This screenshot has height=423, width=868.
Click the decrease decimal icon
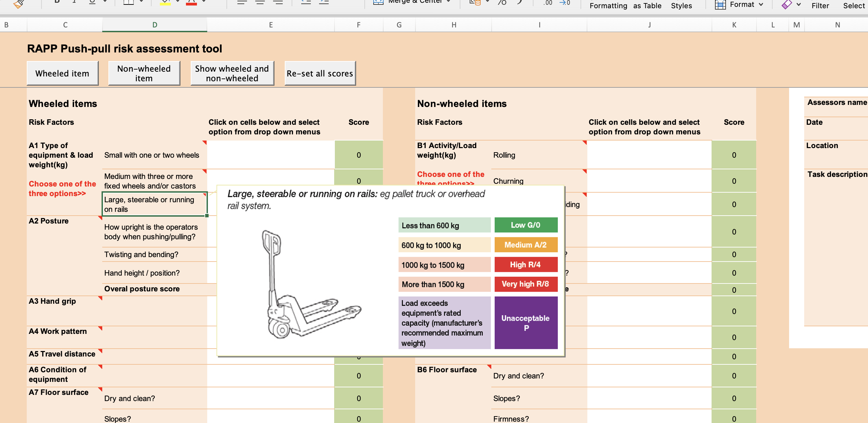tap(565, 3)
